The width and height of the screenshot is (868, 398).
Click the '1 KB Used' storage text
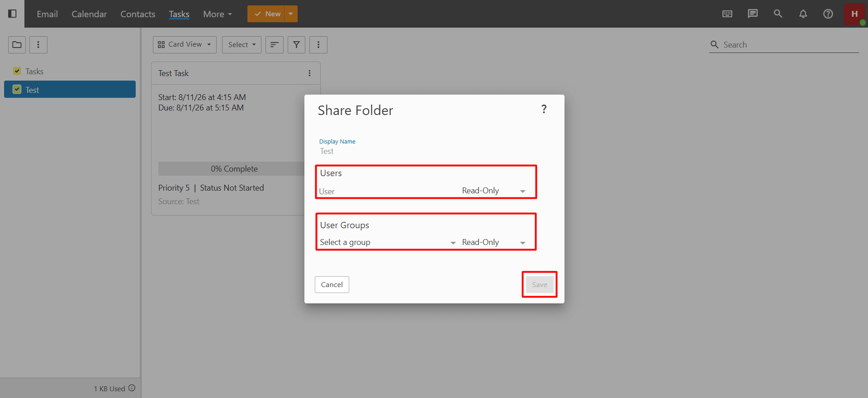click(109, 388)
